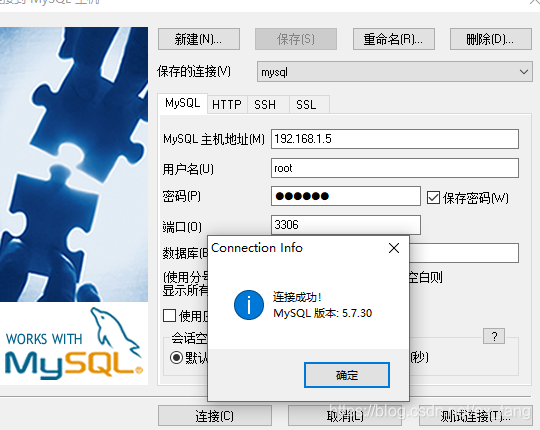
Task: Click the 重命名(R)... rename button
Action: [x=394, y=39]
